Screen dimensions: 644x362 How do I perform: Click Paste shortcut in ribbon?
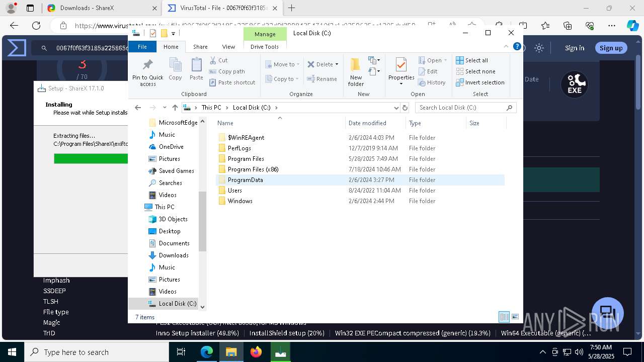(x=232, y=82)
